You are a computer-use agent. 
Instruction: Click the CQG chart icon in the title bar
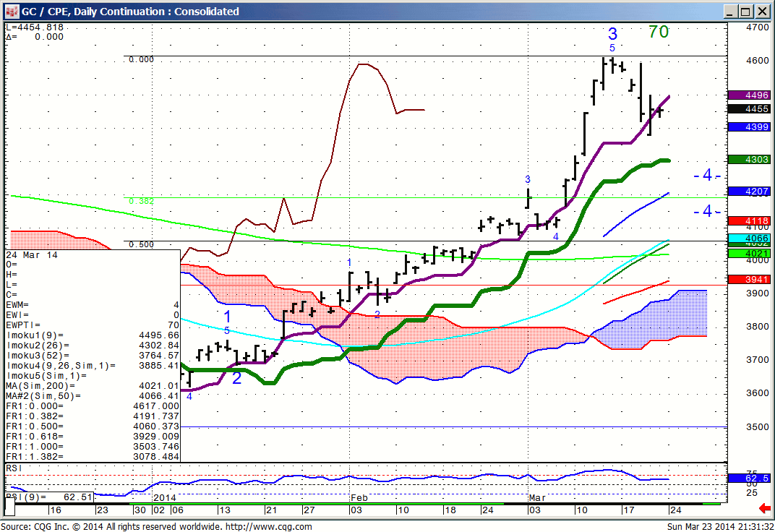[x=12, y=12]
